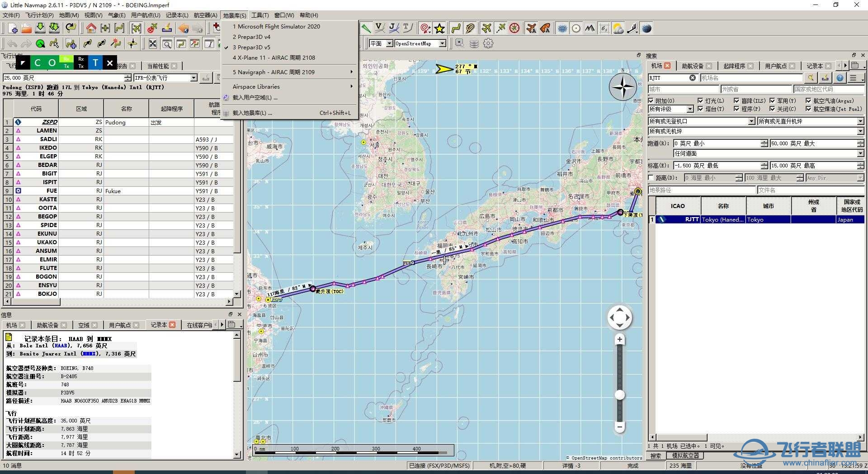This screenshot has width=868, height=474.
Task: Click the ICAO column header in results
Action: point(678,206)
